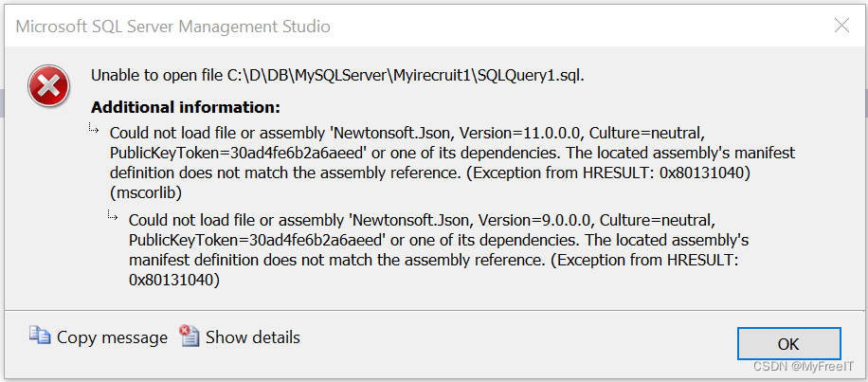
Task: Click the 'Additional information:' heading
Action: 186,107
